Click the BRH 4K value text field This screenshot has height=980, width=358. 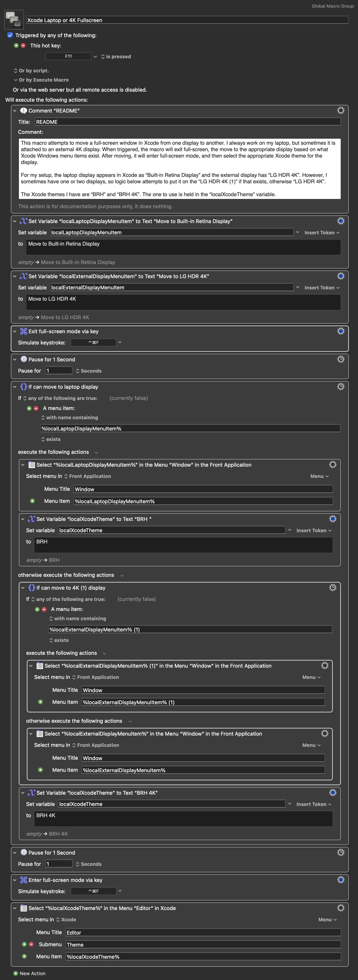[184, 818]
